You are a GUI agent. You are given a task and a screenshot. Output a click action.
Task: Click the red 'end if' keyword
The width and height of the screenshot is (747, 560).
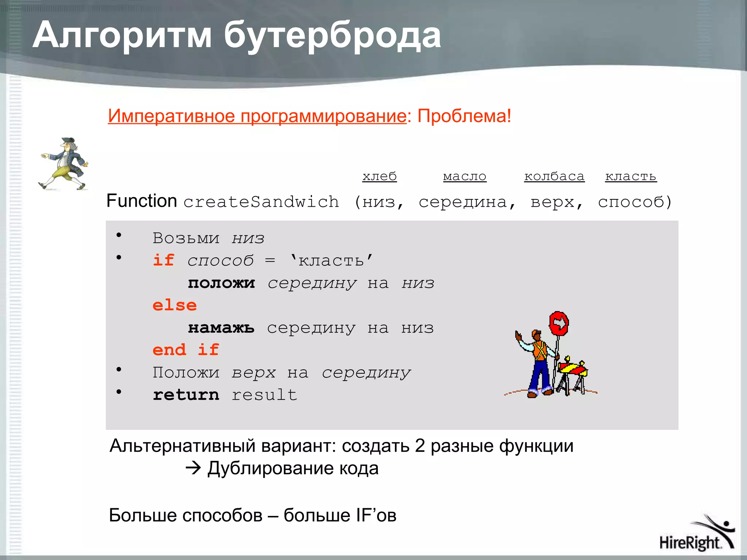[x=186, y=350]
